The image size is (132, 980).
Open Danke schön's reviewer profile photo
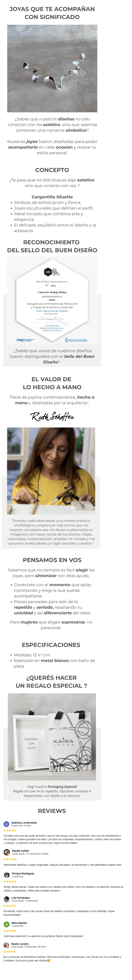click(x=6, y=852)
